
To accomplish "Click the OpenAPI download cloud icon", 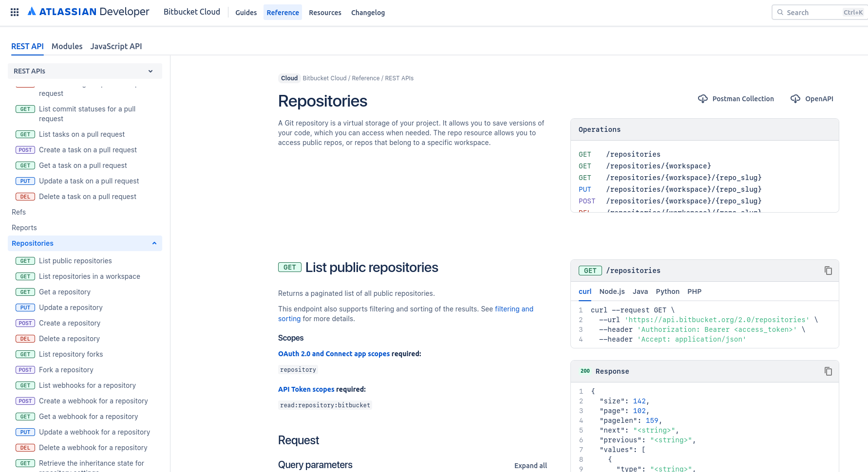I will pos(795,99).
